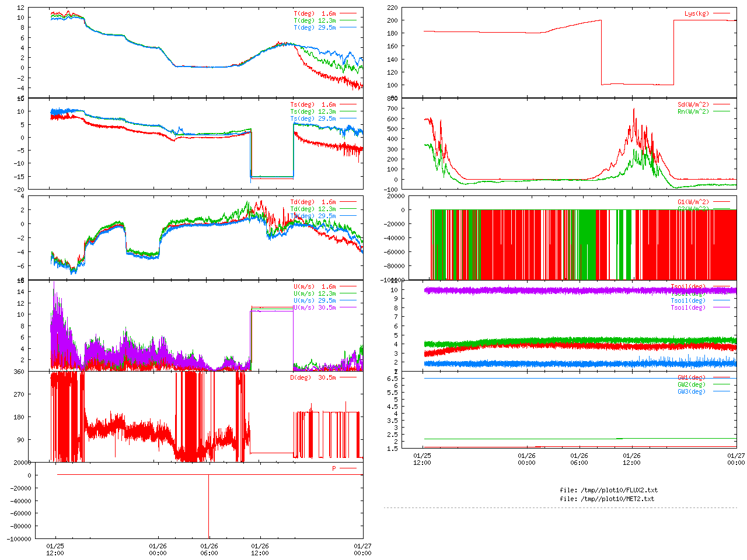Click the purple line sample beside 'U(m/s) 30.5m'
747x560 pixels.
[x=348, y=307]
